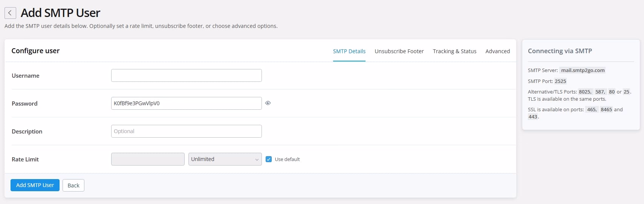Click the optional Description field

186,131
